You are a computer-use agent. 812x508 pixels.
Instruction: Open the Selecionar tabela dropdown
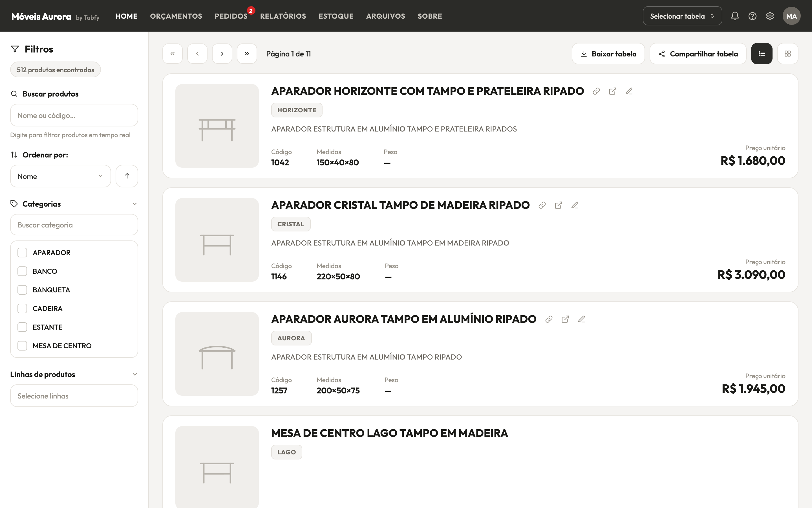682,16
